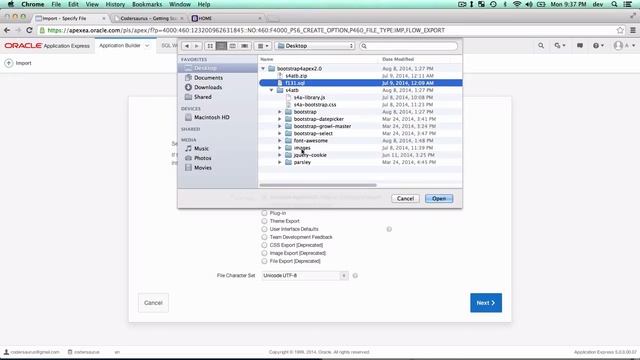Image resolution: width=640 pixels, height=360 pixels.
Task: Expand the bootstrap folder
Action: pos(280,112)
